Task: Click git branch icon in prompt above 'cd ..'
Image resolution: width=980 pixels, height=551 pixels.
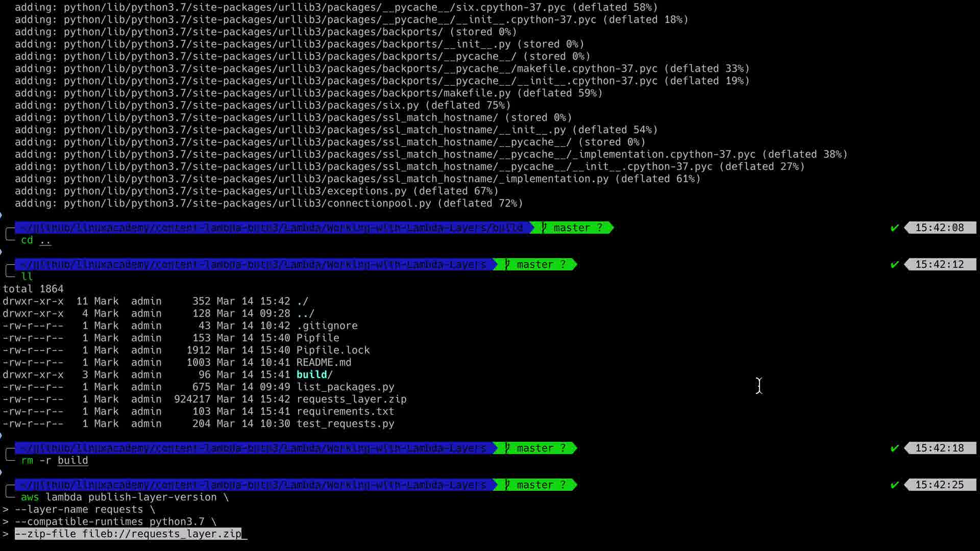Action: click(x=544, y=228)
